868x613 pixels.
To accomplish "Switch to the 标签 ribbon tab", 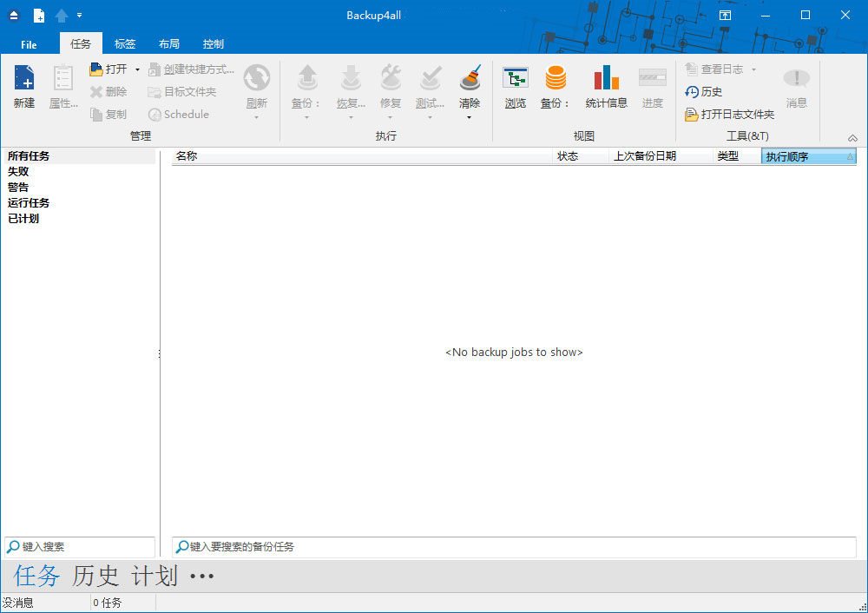I will 125,44.
